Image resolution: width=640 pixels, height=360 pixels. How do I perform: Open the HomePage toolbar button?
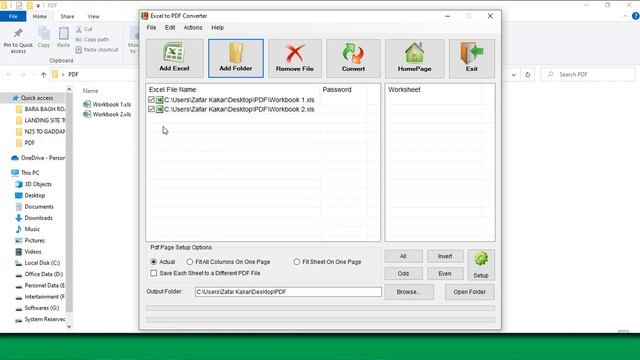pyautogui.click(x=414, y=58)
